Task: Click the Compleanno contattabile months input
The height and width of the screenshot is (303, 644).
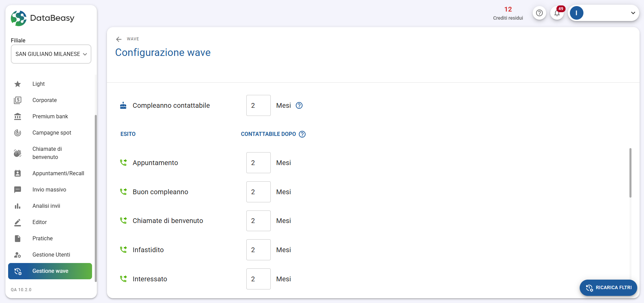Action: [258, 105]
